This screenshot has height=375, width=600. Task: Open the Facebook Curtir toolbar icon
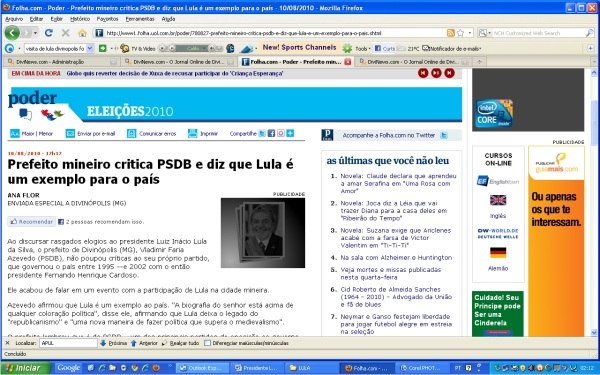coord(384,48)
